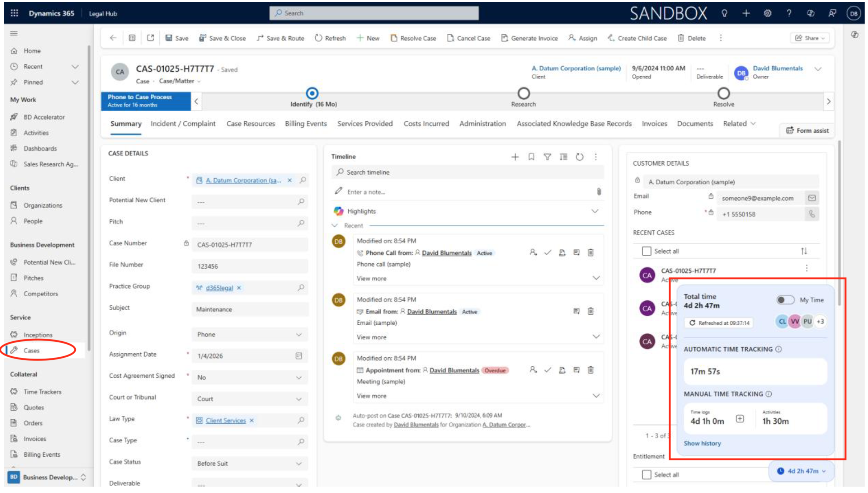Check Select all under Recent Cases

point(647,251)
